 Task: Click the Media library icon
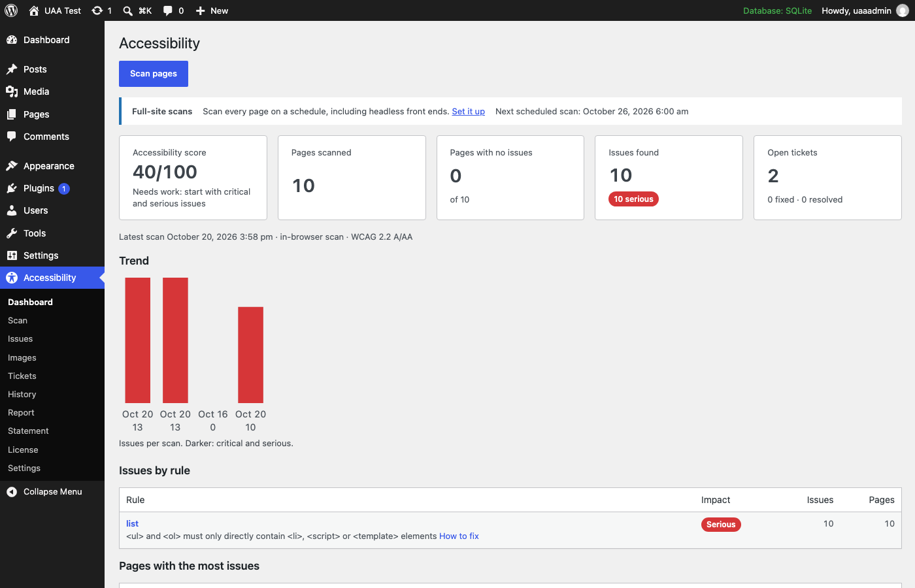click(12, 91)
